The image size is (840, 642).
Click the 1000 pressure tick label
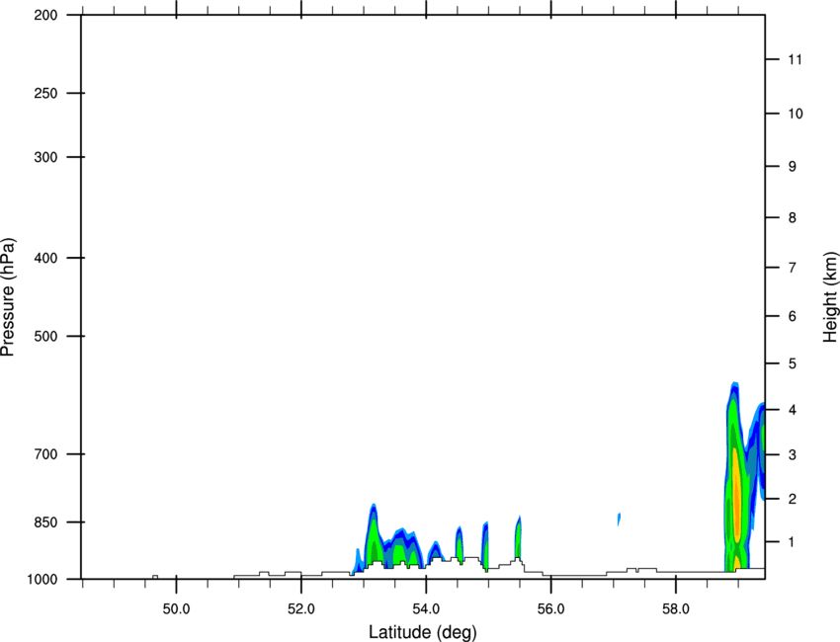coord(42,580)
